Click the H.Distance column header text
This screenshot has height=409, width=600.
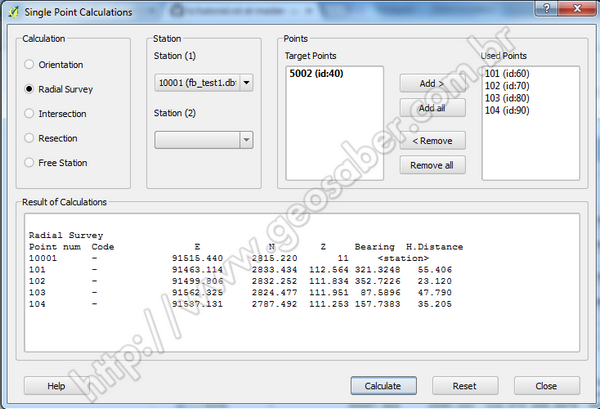pos(434,247)
